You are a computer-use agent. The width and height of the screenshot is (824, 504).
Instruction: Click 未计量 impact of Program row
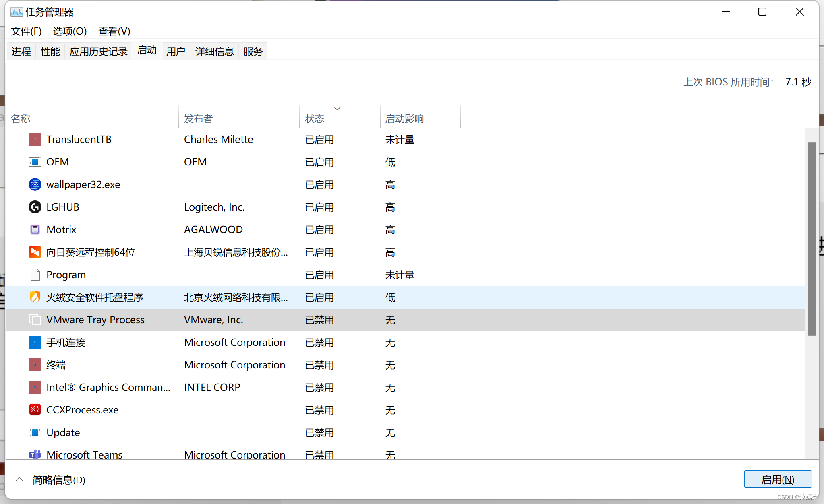[400, 275]
